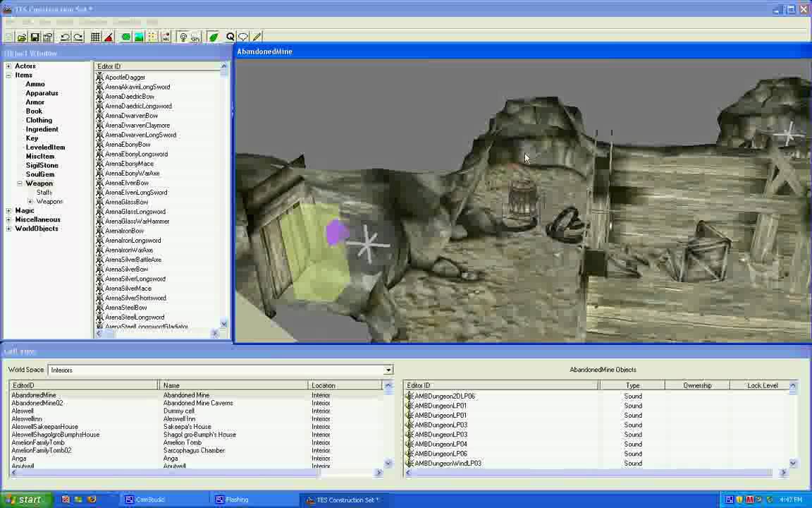Open the speech bubble dialogue icon

pyautogui.click(x=243, y=37)
